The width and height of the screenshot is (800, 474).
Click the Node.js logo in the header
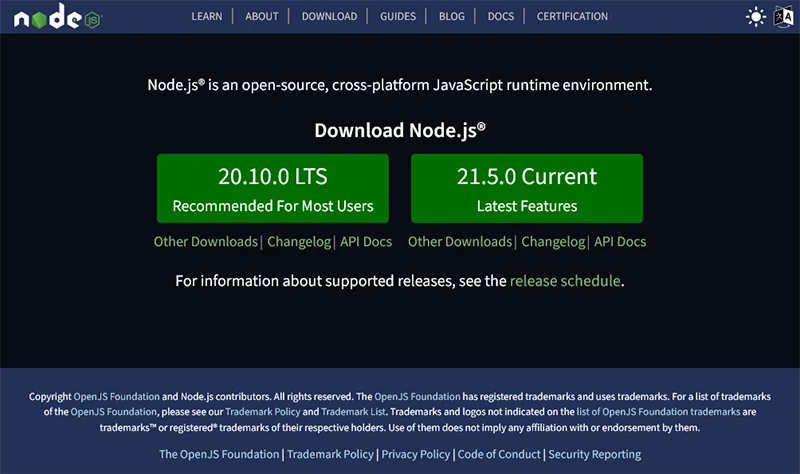point(58,16)
